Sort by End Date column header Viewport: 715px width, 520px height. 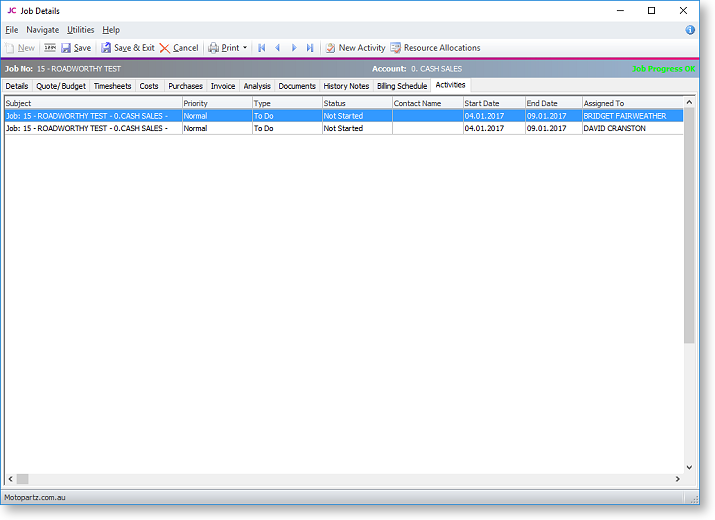554,104
